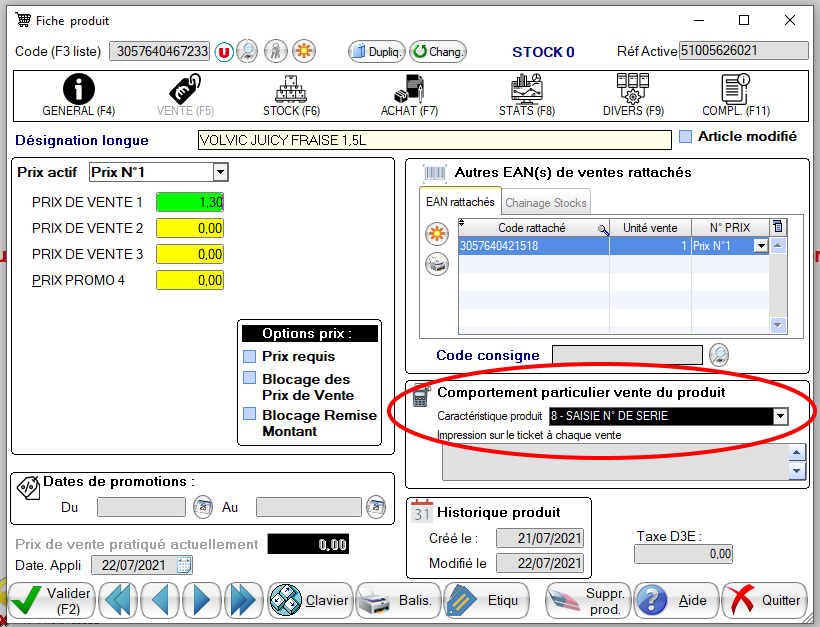Check Blocage des Prix de Vente

pos(250,379)
